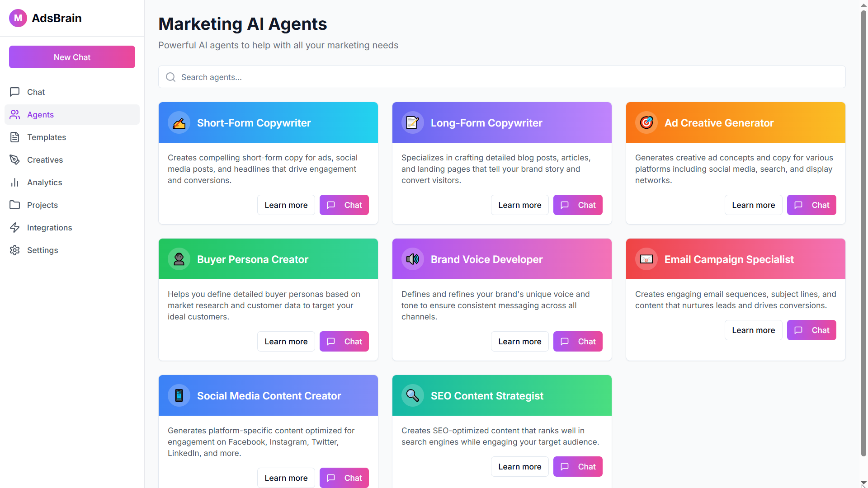This screenshot has width=868, height=488.
Task: Click the Brand Voice Developer card title
Action: coord(486,259)
